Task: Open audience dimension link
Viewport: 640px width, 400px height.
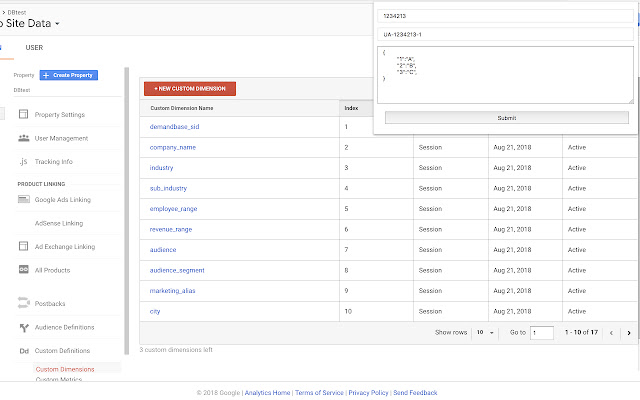Action: [x=163, y=250]
